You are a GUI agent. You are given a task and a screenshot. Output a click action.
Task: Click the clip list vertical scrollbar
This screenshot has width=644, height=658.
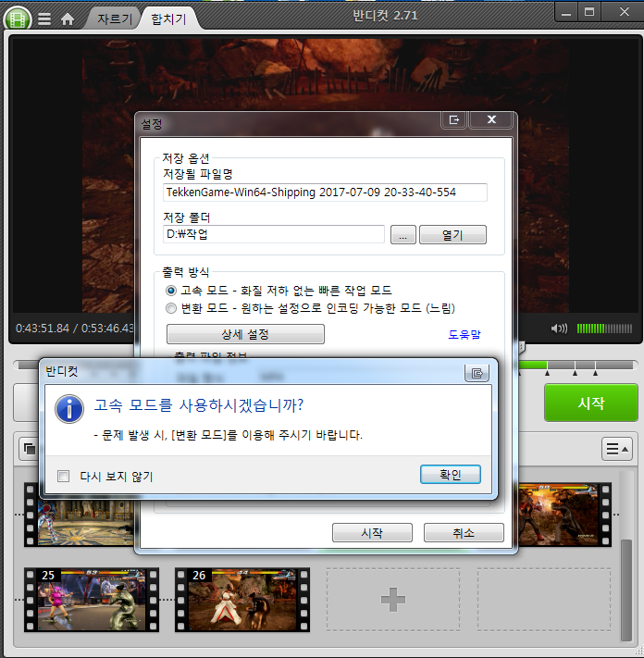tap(626, 590)
